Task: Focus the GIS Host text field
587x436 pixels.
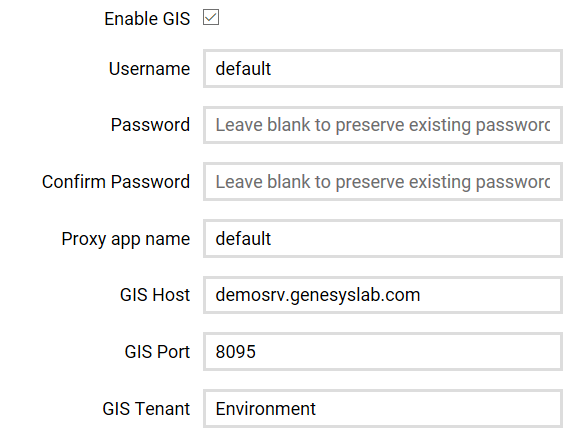Action: click(x=383, y=295)
